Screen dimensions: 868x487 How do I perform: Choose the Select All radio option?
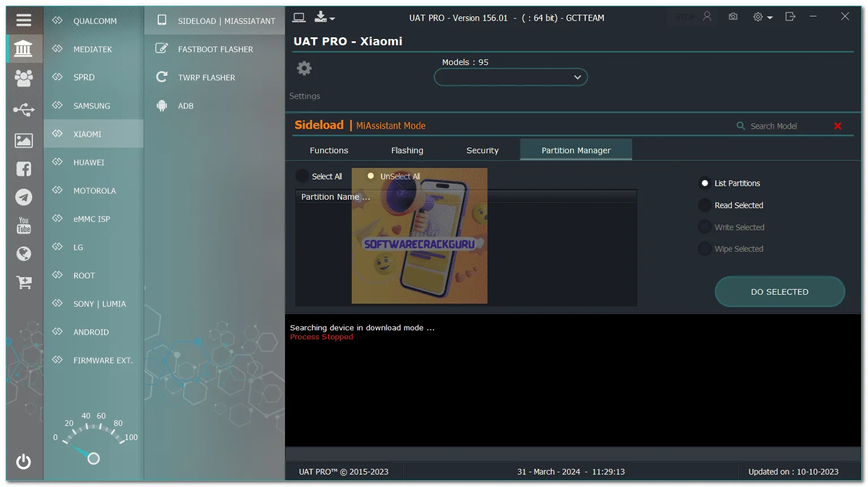[319, 176]
